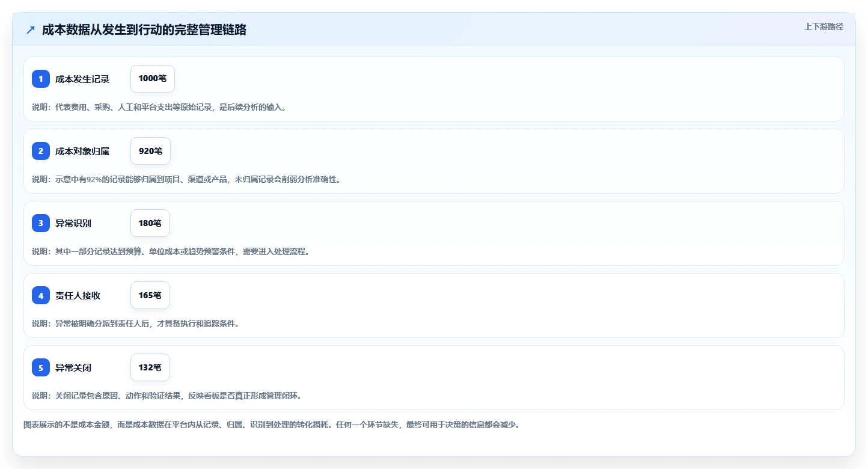The width and height of the screenshot is (868, 469).
Task: Click the step 2 number badge
Action: point(41,151)
